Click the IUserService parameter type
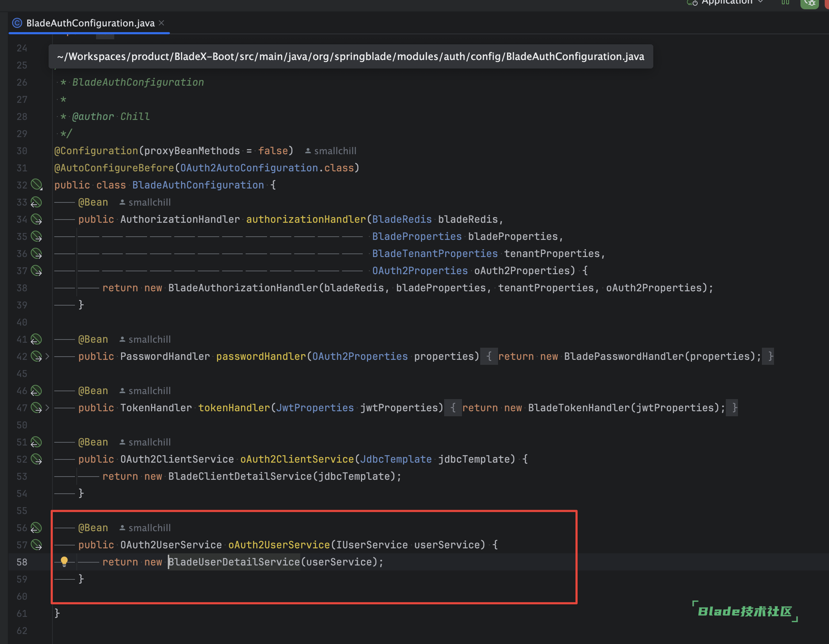The height and width of the screenshot is (644, 829). pos(372,545)
